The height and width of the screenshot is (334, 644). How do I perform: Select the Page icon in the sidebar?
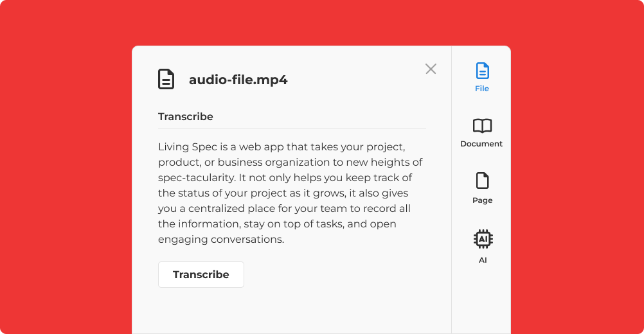pyautogui.click(x=482, y=181)
